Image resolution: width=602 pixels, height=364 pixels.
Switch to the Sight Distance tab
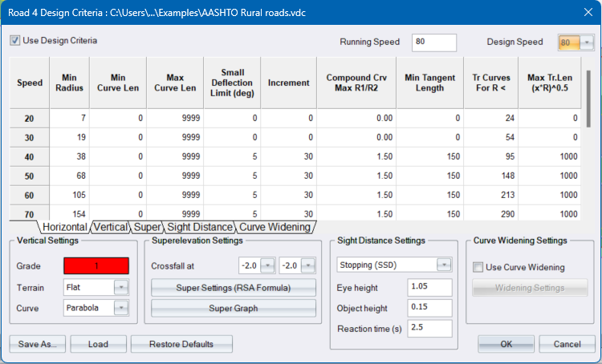pos(199,228)
